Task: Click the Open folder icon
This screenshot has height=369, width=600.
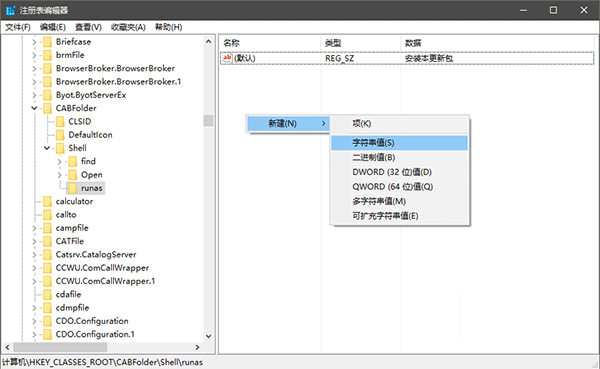Action: point(73,175)
